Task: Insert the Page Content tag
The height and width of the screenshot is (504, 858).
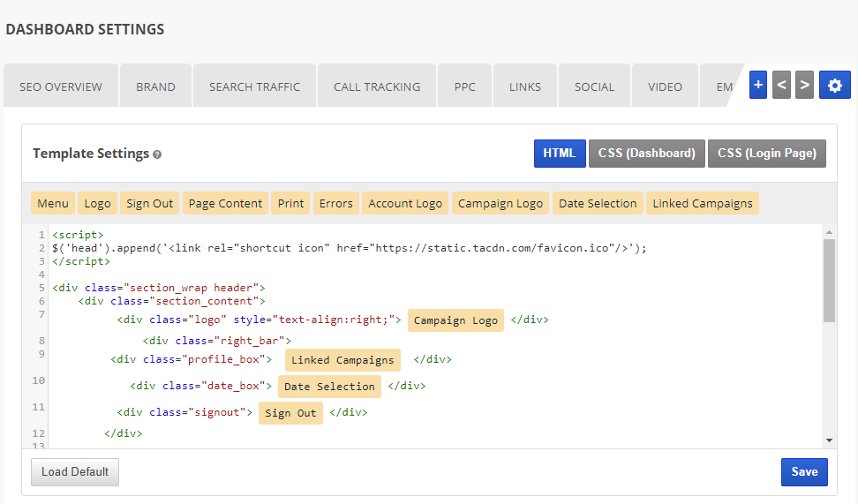Action: click(225, 203)
